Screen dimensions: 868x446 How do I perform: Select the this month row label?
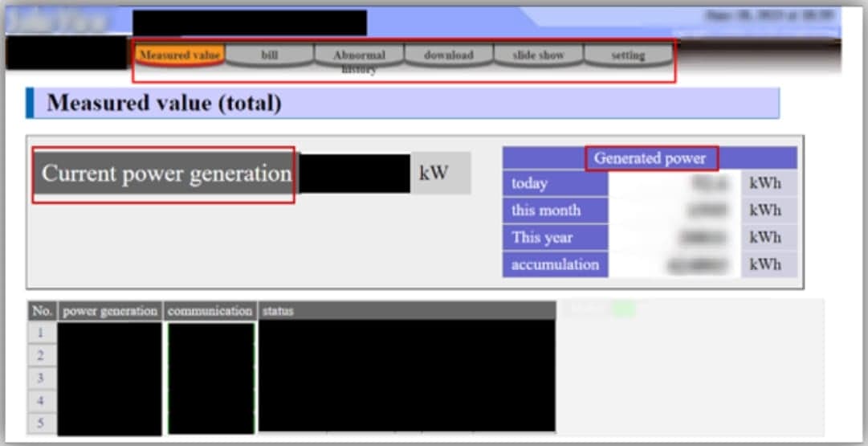coord(554,211)
